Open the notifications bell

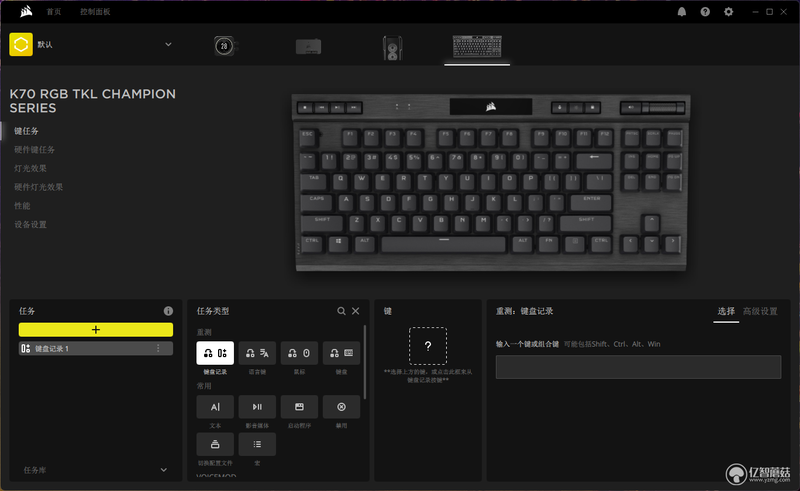click(682, 12)
